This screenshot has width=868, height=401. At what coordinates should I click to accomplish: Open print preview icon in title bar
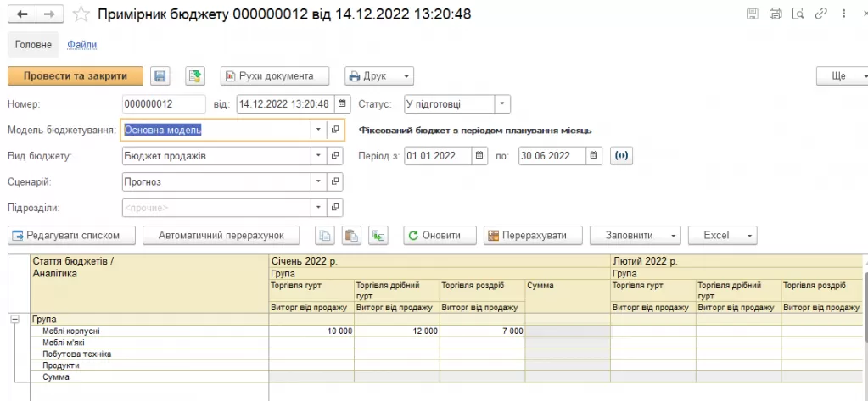tap(798, 14)
